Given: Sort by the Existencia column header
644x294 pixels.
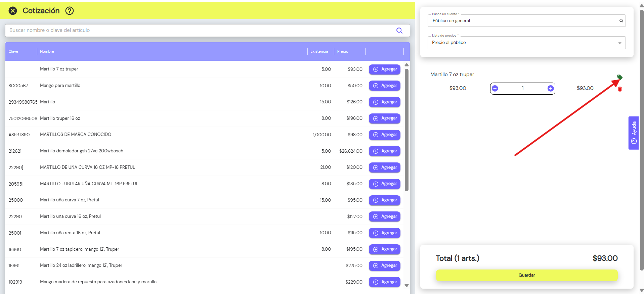Looking at the screenshot, I should tap(319, 51).
